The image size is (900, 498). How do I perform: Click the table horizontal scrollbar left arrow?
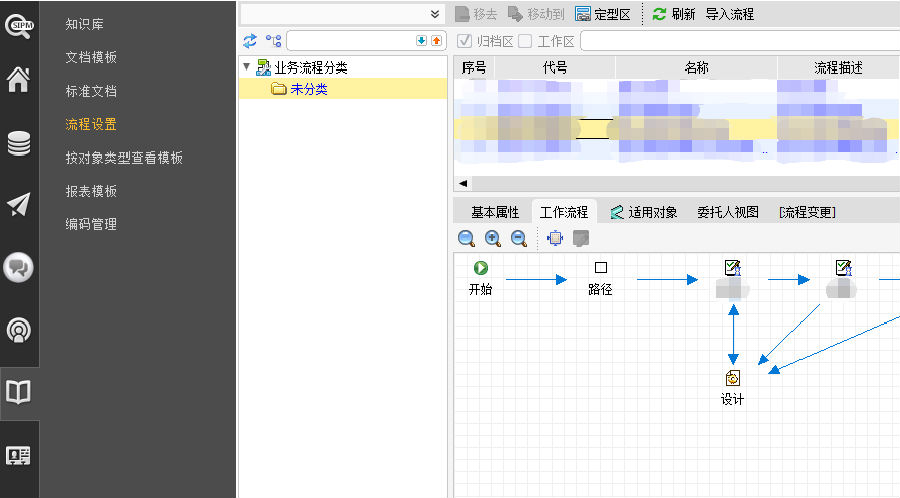coord(463,184)
